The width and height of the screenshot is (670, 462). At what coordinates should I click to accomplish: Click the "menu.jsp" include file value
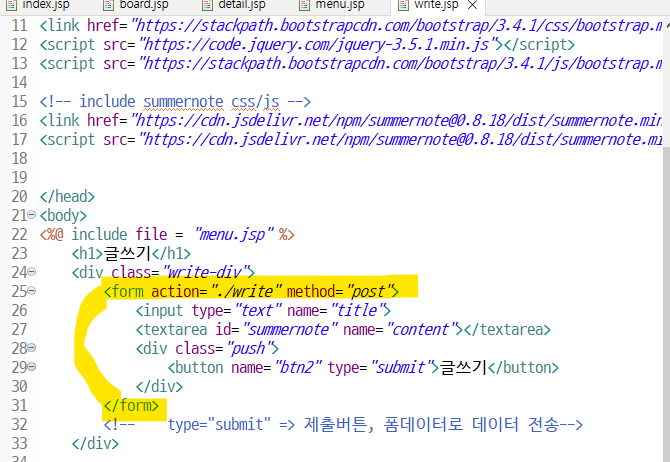pyautogui.click(x=234, y=235)
